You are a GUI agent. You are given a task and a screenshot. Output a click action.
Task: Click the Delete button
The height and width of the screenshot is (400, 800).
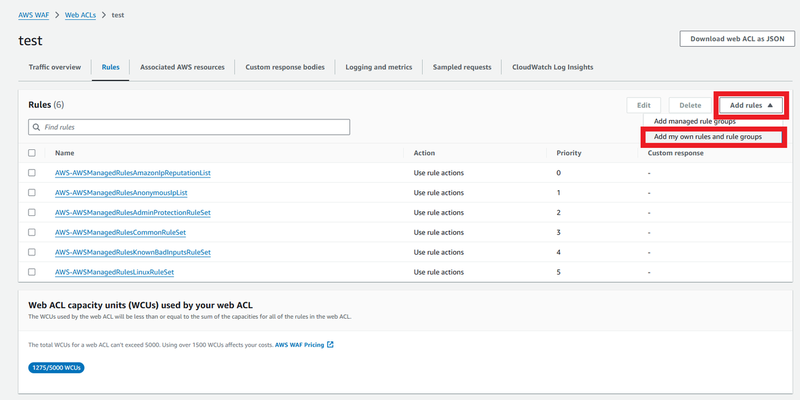tap(690, 105)
